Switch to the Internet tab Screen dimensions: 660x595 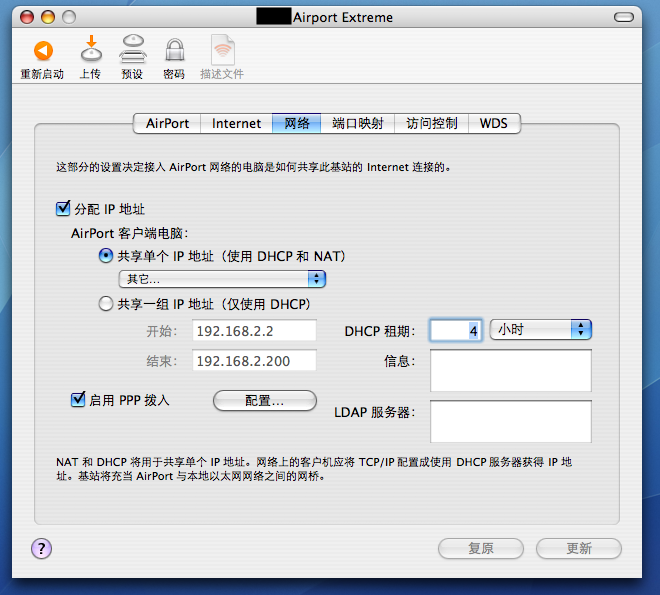[237, 123]
